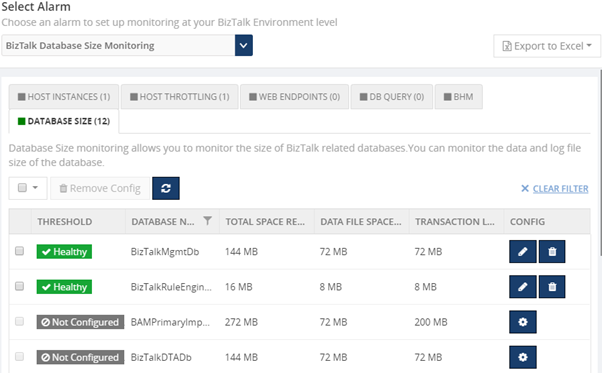Viewport: 602px width, 373px height.
Task: Open the BHM tab
Action: pyautogui.click(x=458, y=97)
